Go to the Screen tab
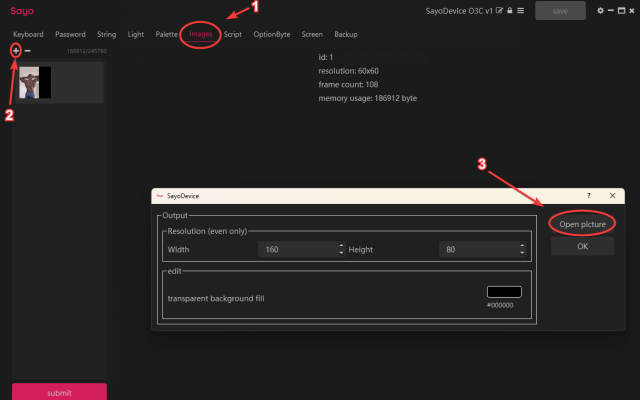The image size is (640, 400). [312, 34]
